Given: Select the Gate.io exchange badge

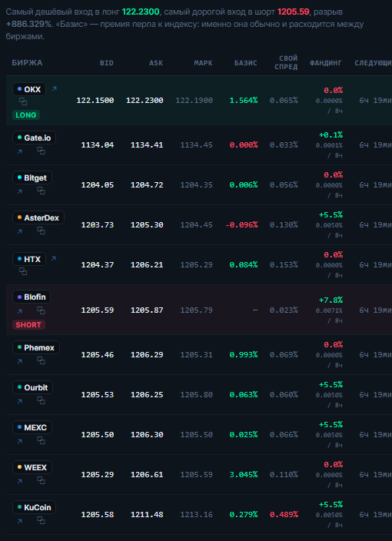Looking at the screenshot, I should pos(34,138).
